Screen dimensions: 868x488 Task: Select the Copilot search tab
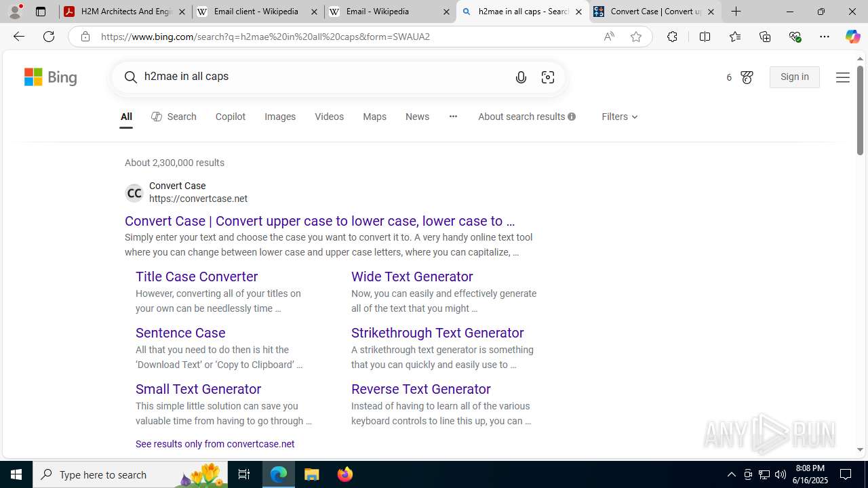coord(231,117)
